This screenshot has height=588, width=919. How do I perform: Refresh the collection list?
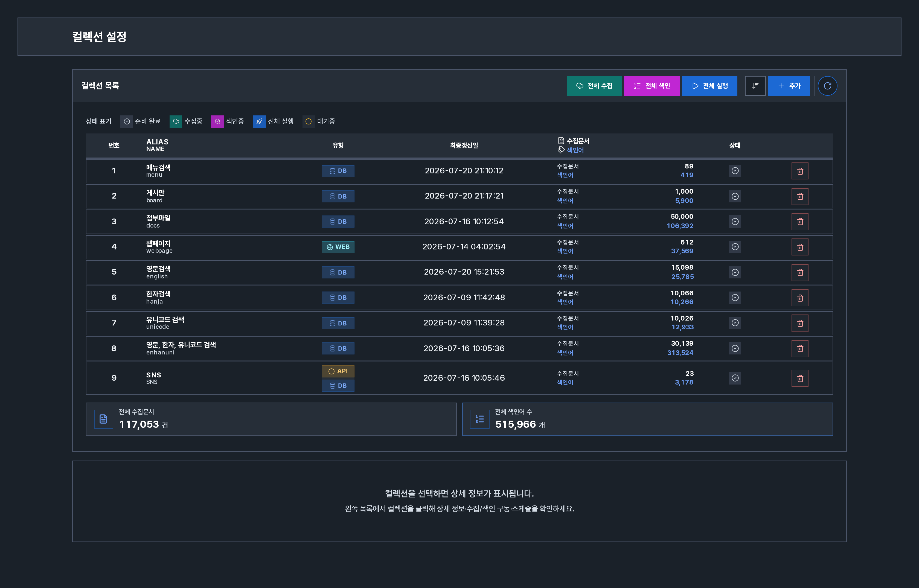pos(827,86)
